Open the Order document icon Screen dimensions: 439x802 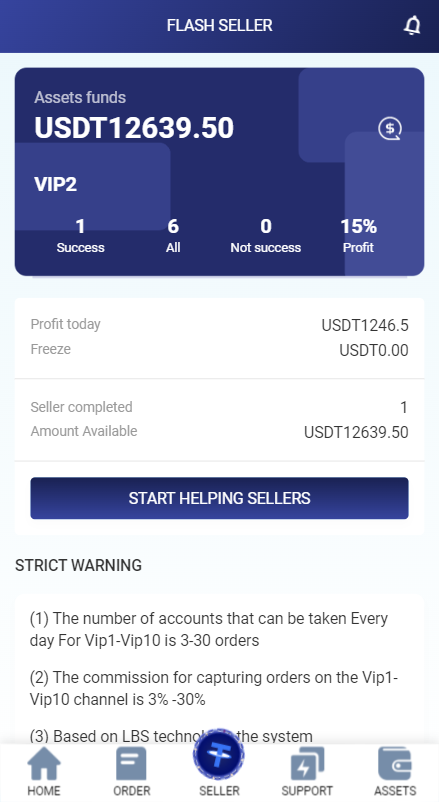point(131,764)
